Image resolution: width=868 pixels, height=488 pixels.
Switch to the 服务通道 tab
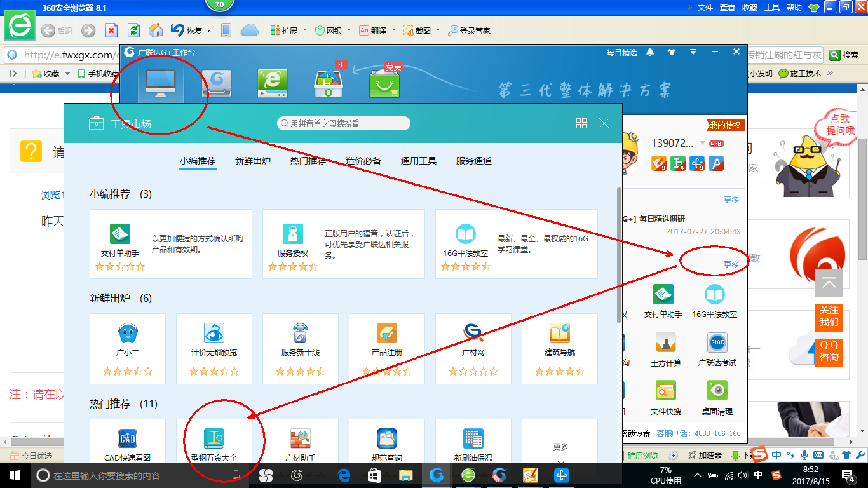pyautogui.click(x=474, y=161)
